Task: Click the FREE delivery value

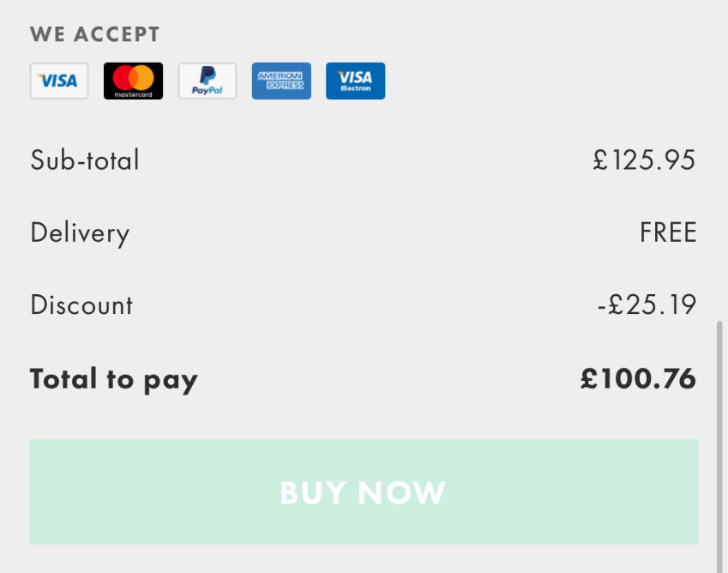Action: 668,233
